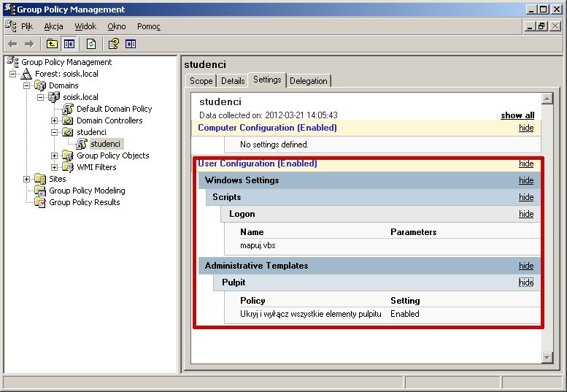Hide the Computer Configuration section
Image resolution: width=567 pixels, height=392 pixels.
click(x=526, y=128)
